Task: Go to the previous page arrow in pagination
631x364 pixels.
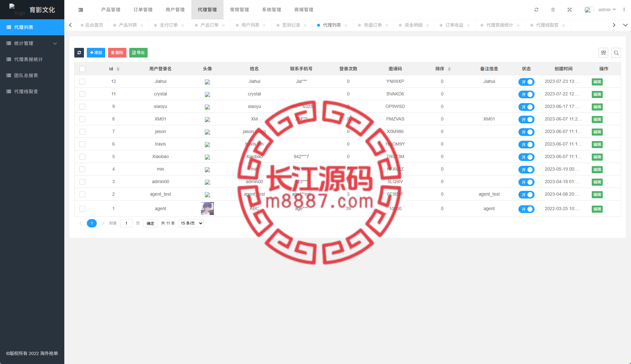Action: pyautogui.click(x=81, y=223)
